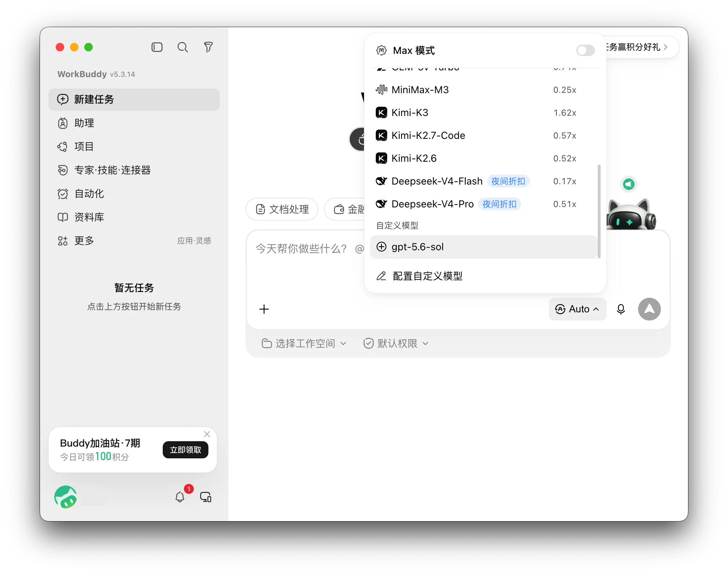Open 自动化 section
This screenshot has width=728, height=574.
point(134,193)
